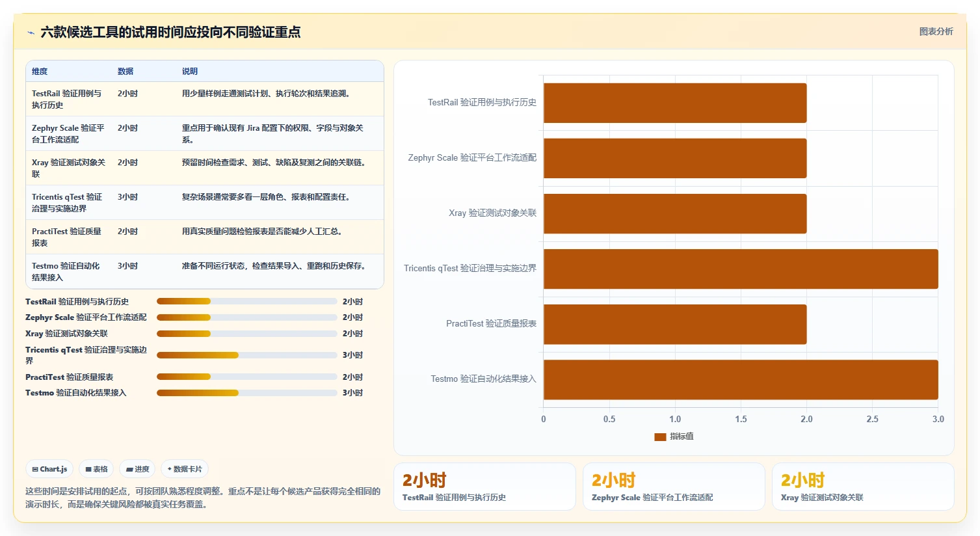
Task: Toggle the 指标值 legend swatch
Action: pos(660,436)
